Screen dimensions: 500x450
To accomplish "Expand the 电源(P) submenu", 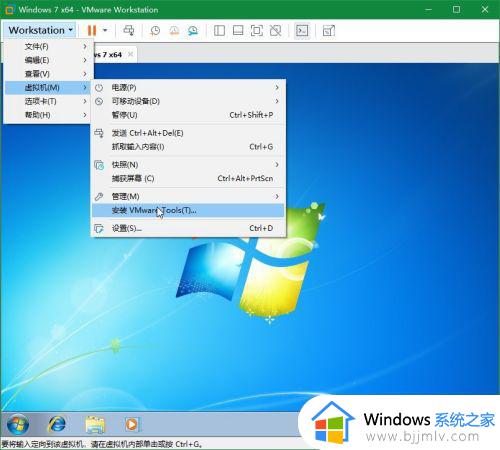I will coord(188,87).
